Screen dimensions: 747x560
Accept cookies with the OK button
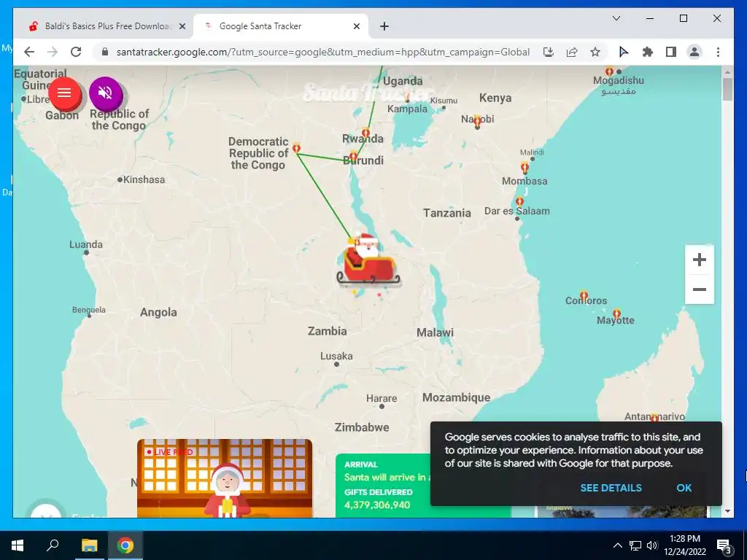pos(684,488)
